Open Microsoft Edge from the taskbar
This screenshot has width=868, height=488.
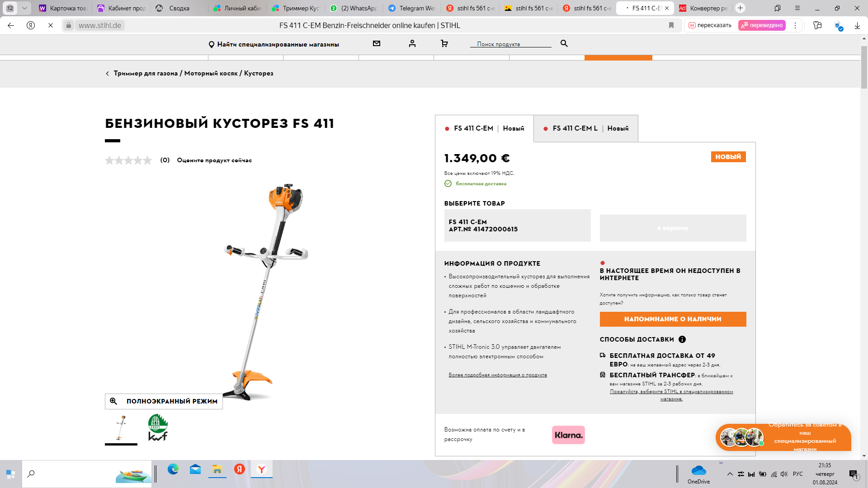click(x=173, y=469)
